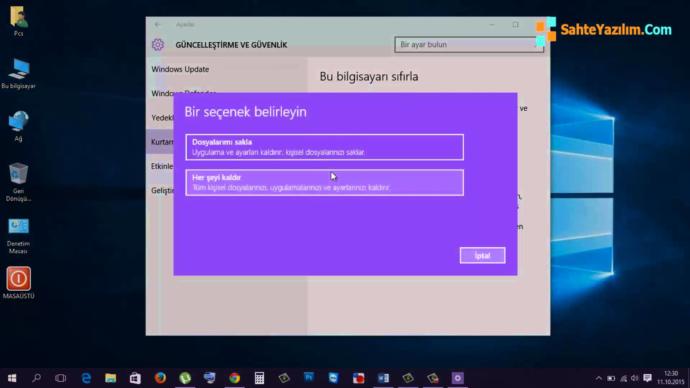690x388 pixels.
Task: Launch Microsoft Edge from taskbar
Action: pos(86,378)
